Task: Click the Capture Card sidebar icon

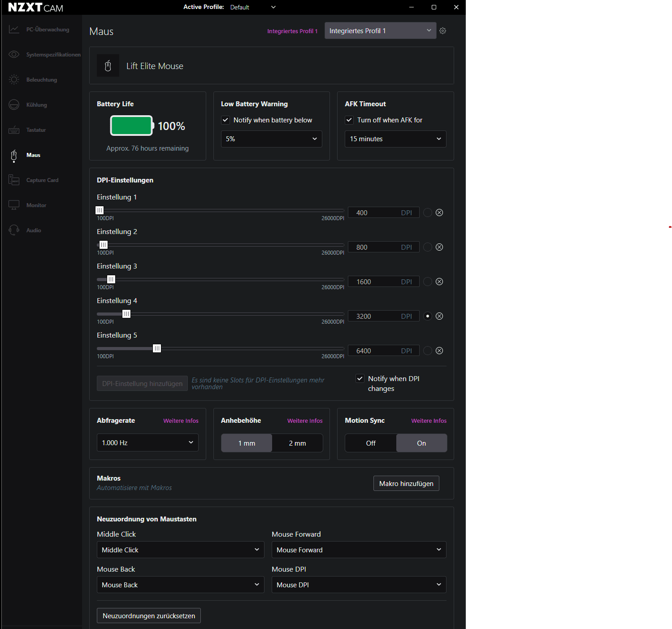Action: pos(14,180)
